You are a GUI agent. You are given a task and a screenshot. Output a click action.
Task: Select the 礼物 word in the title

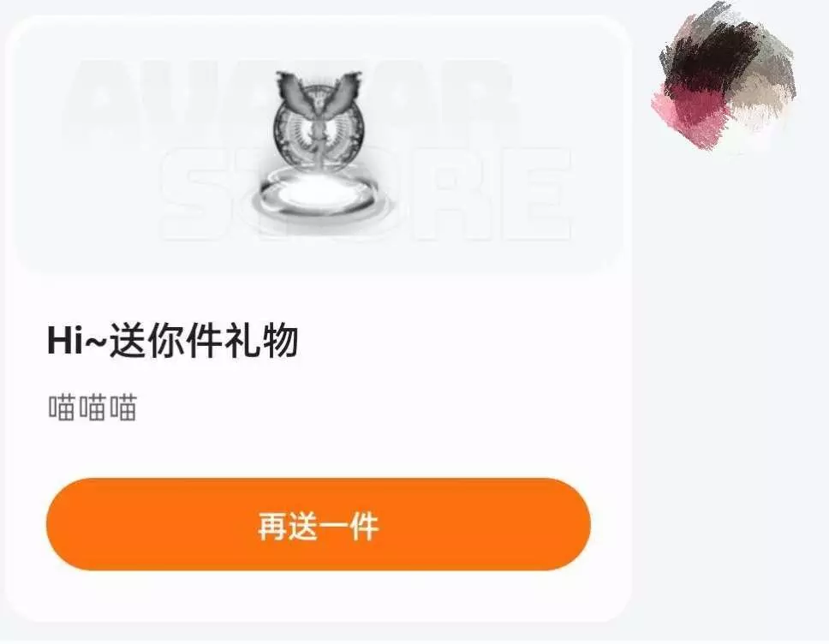tap(262, 341)
